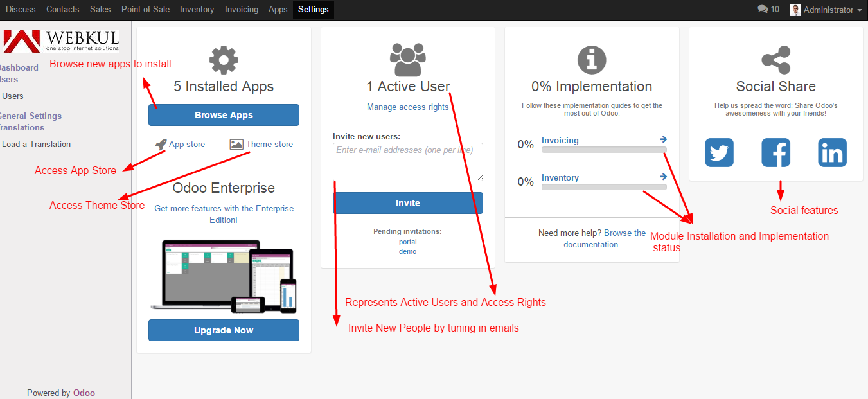This screenshot has height=399, width=868.
Task: Click the rocket icon beside App store
Action: pyautogui.click(x=161, y=145)
